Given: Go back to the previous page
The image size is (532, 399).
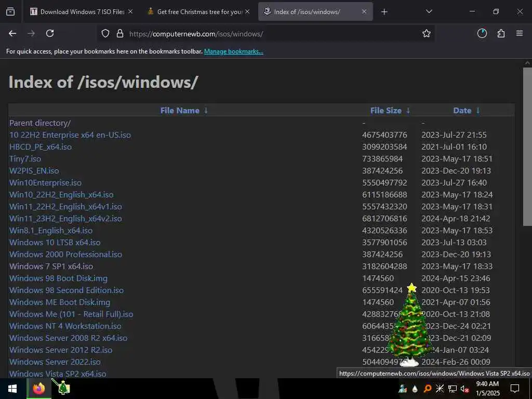Looking at the screenshot, I should click(12, 33).
